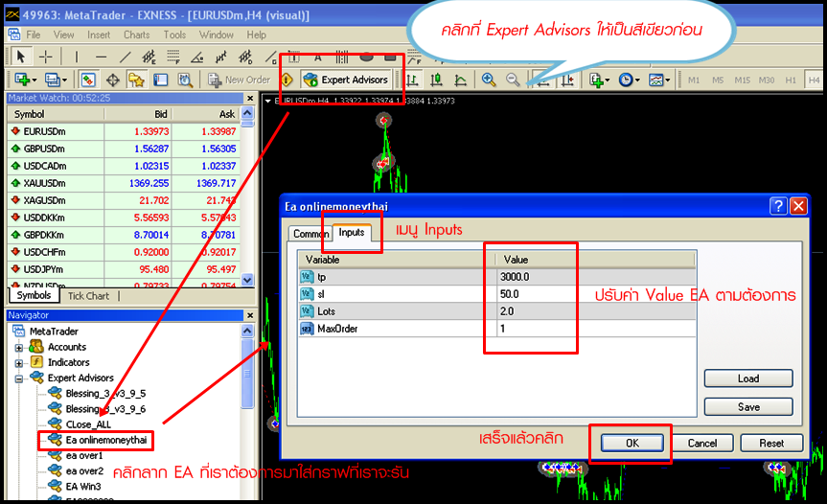This screenshot has height=504, width=827.
Task: Edit the tp value 3000.0
Action: tap(596, 277)
